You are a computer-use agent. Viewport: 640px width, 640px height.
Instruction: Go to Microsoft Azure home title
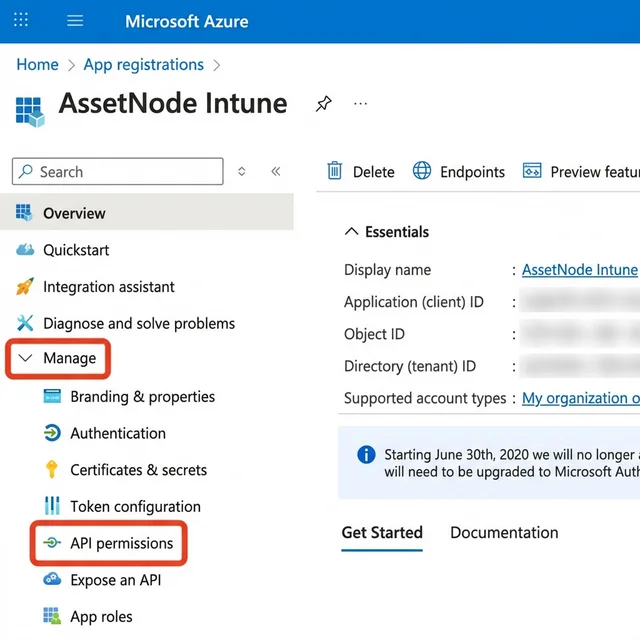[187, 21]
